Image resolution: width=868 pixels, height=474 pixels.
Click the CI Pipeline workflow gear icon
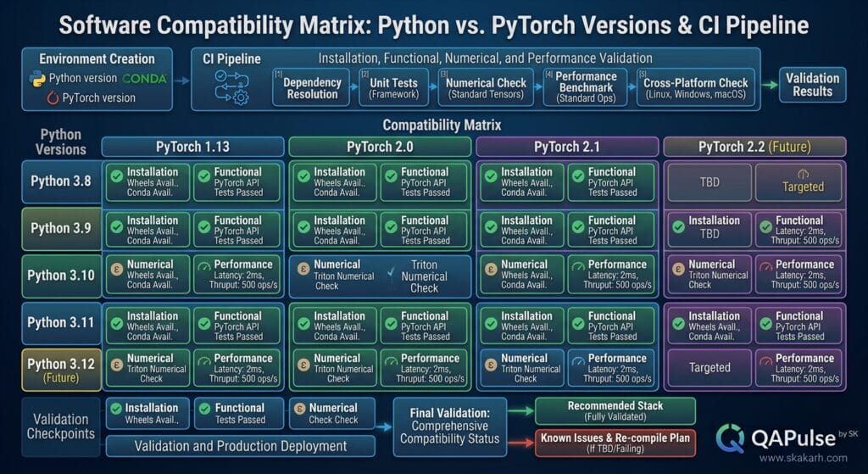point(231,87)
